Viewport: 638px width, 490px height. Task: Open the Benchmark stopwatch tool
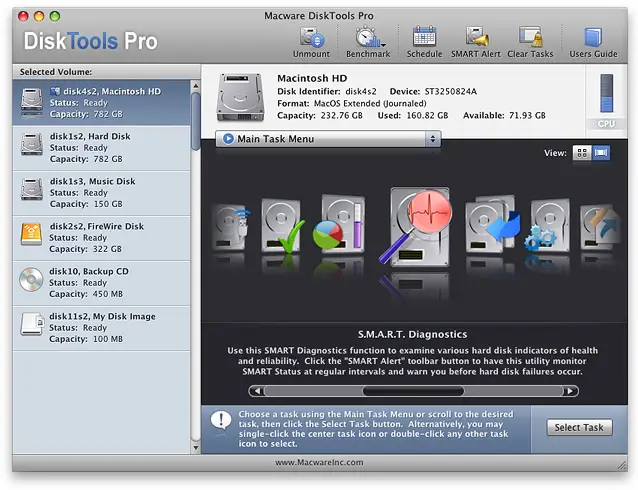tap(369, 37)
